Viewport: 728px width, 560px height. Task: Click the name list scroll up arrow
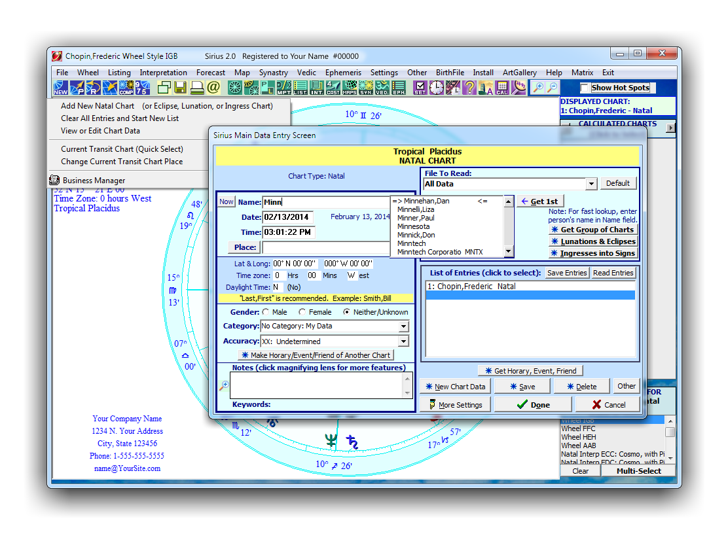[509, 201]
